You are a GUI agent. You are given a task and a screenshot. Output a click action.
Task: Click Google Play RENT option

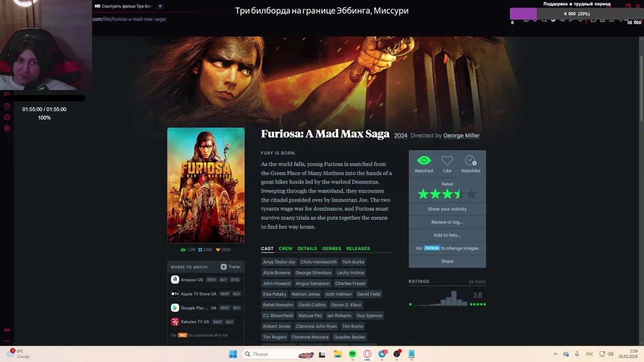click(x=224, y=308)
